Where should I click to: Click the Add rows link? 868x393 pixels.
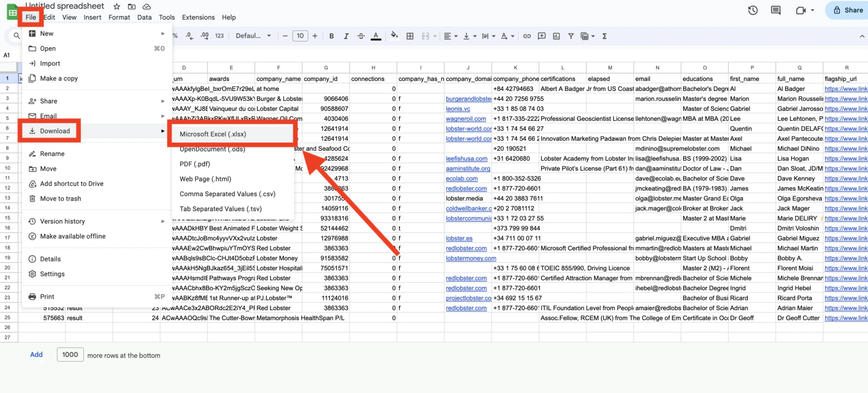click(36, 355)
